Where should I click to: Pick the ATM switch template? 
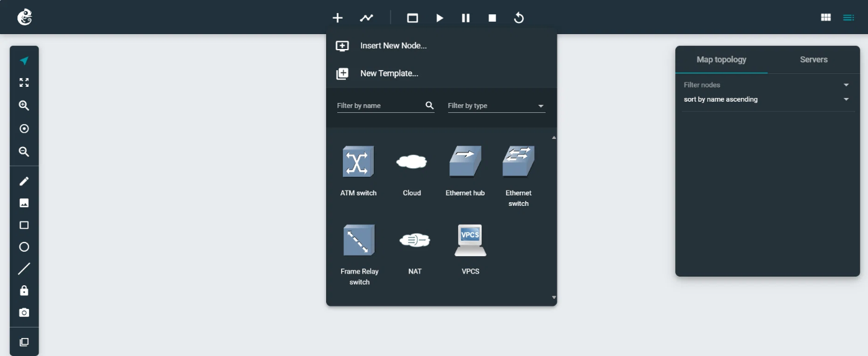358,172
